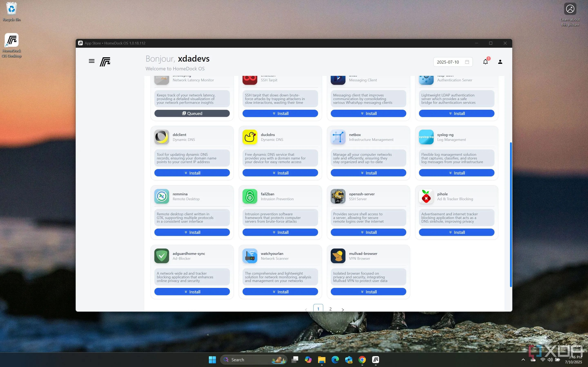Install the watchyourlan app

[280, 292]
